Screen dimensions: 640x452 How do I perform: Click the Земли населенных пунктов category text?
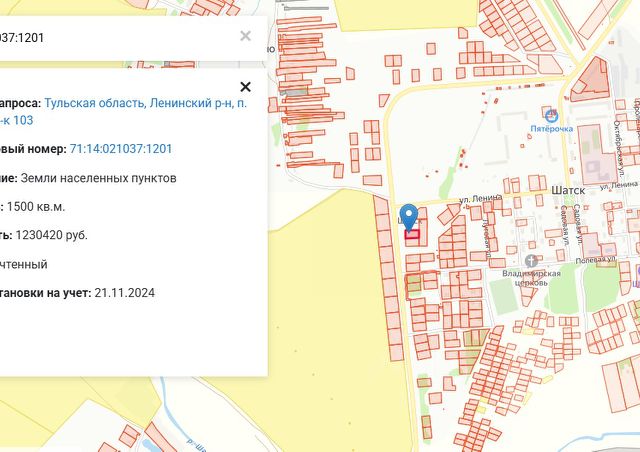click(98, 178)
